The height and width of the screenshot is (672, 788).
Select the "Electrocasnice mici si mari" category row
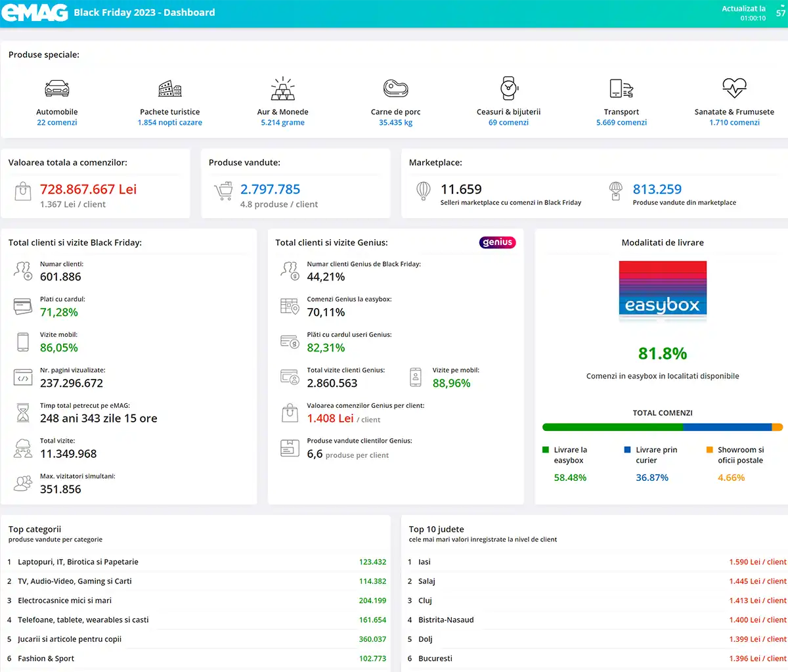tap(196, 600)
